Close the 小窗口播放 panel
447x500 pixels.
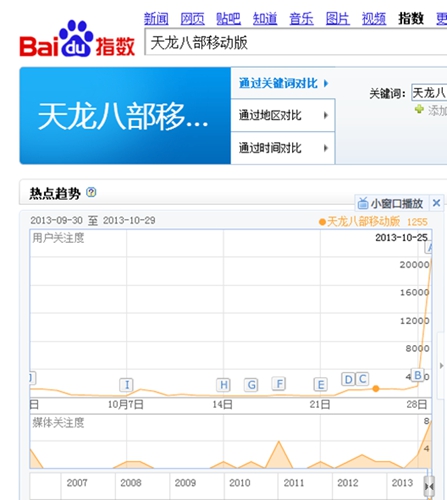click(436, 203)
